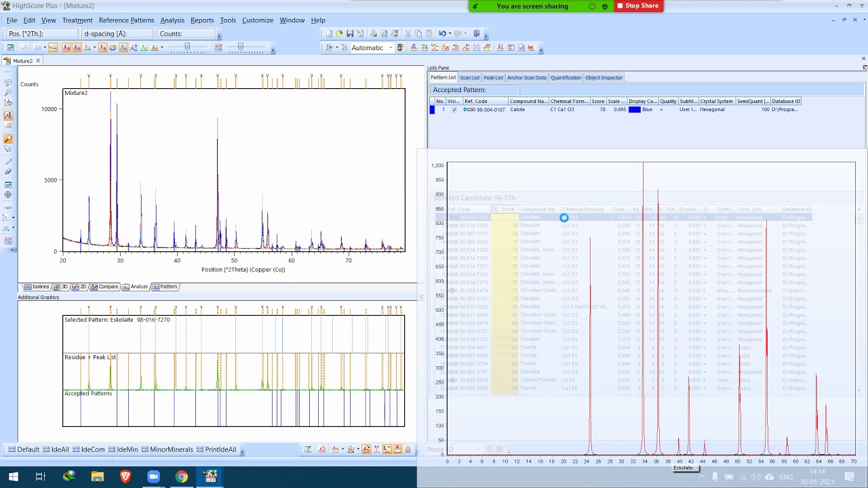Close the Mixture2 document tab

pyautogui.click(x=38, y=61)
